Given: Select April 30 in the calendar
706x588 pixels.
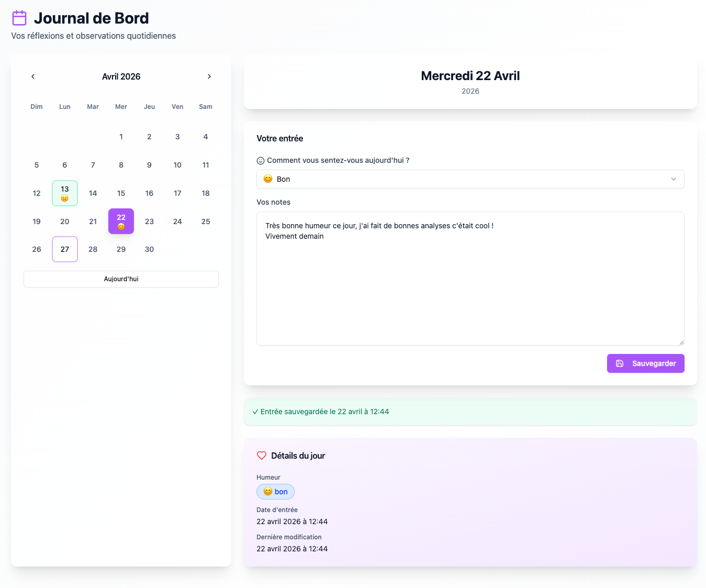Looking at the screenshot, I should coord(150,249).
